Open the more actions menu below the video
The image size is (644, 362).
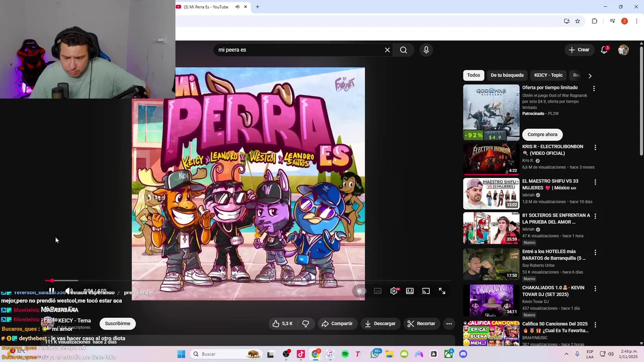pos(449,324)
